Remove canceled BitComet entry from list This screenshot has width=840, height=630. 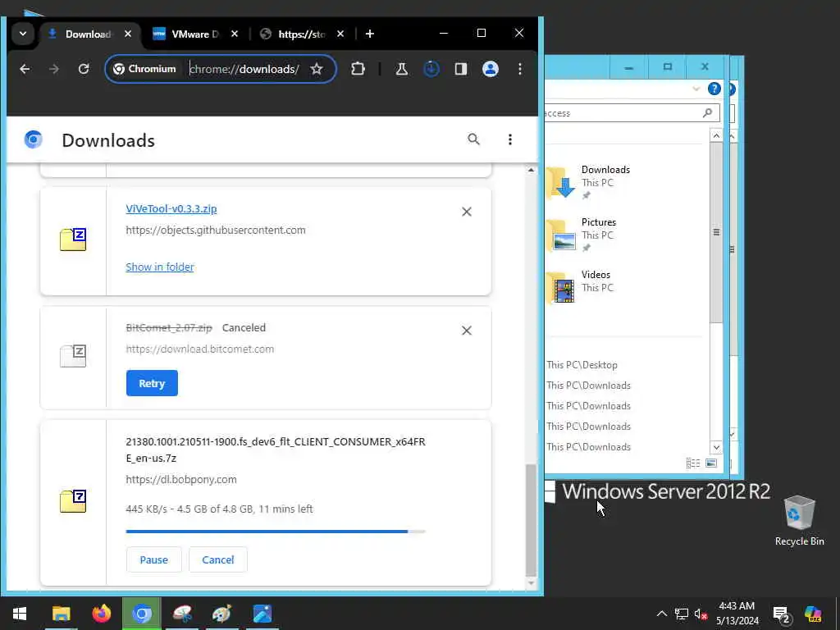coord(467,331)
